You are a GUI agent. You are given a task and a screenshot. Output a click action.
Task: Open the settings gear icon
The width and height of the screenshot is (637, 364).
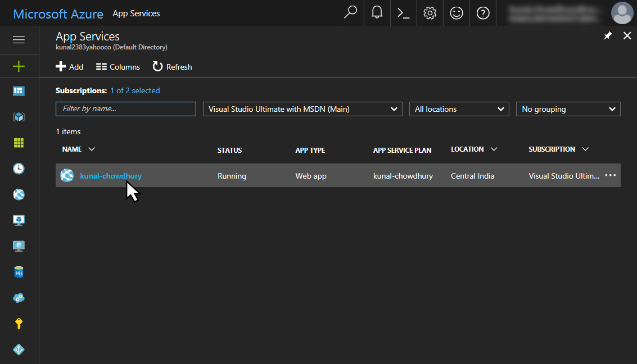pyautogui.click(x=430, y=13)
